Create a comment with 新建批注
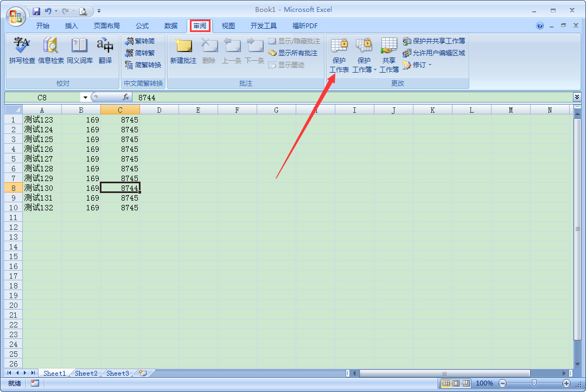The width and height of the screenshot is (586, 392). pos(183,52)
